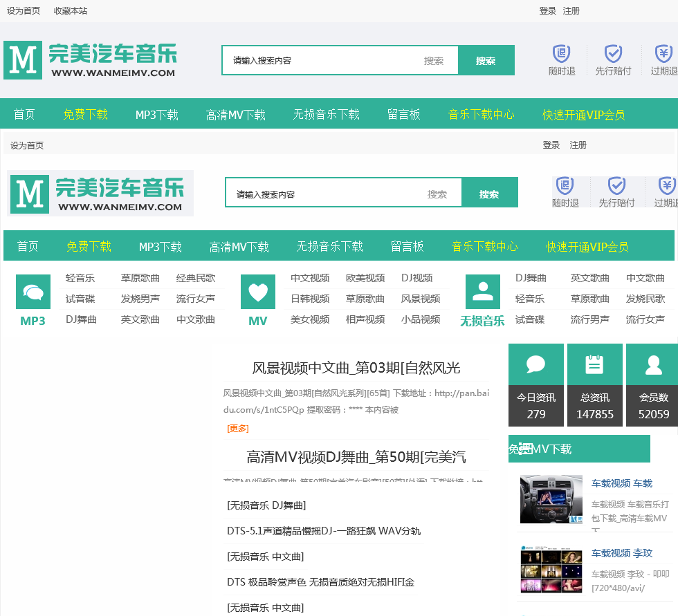This screenshot has height=616, width=678.
Task: Open the 经典民歌 category link
Action: pyautogui.click(x=196, y=278)
